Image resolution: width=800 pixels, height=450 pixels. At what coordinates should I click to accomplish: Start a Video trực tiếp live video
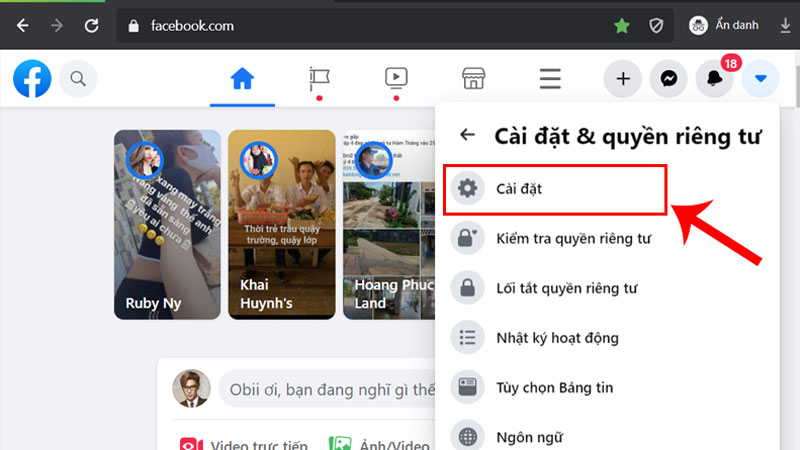tap(244, 444)
